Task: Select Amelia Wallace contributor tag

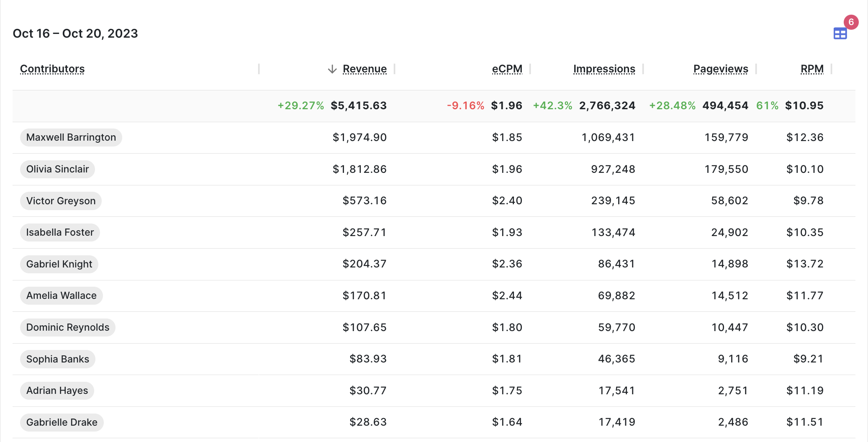Action: [x=62, y=296]
